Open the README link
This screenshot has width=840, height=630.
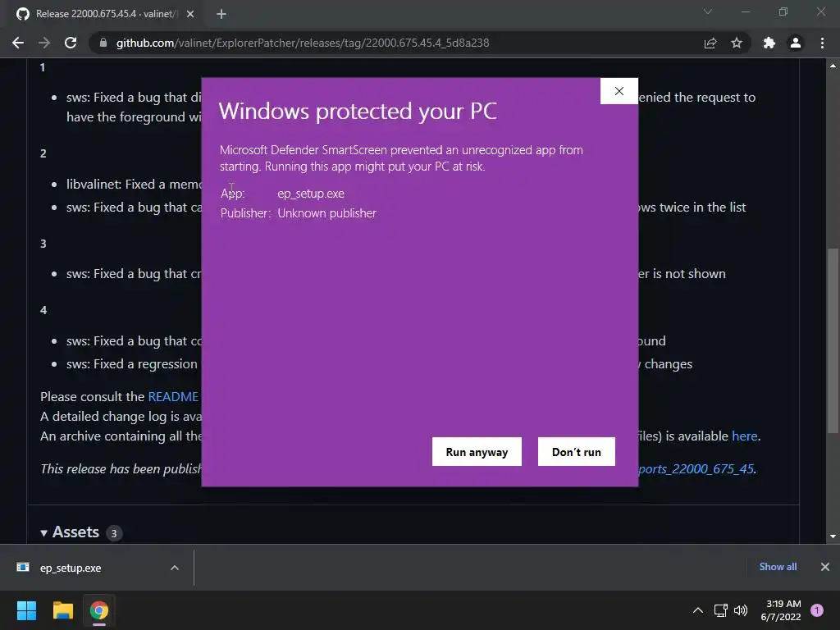tap(173, 396)
